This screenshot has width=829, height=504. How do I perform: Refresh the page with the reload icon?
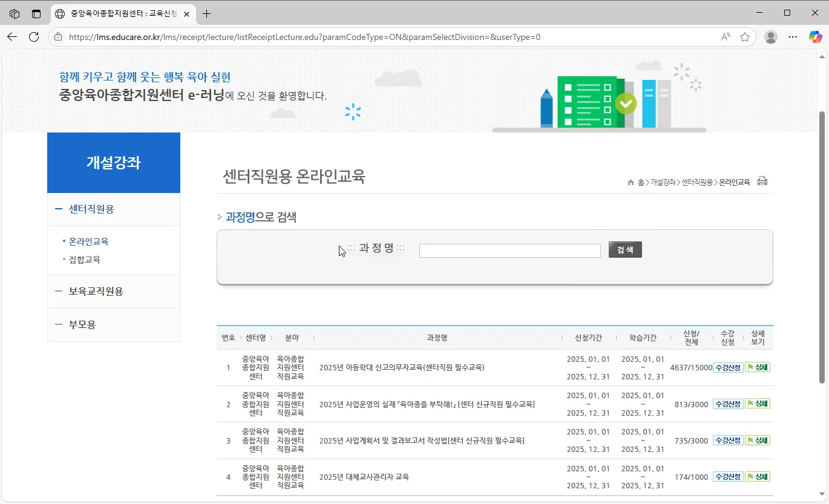(34, 36)
